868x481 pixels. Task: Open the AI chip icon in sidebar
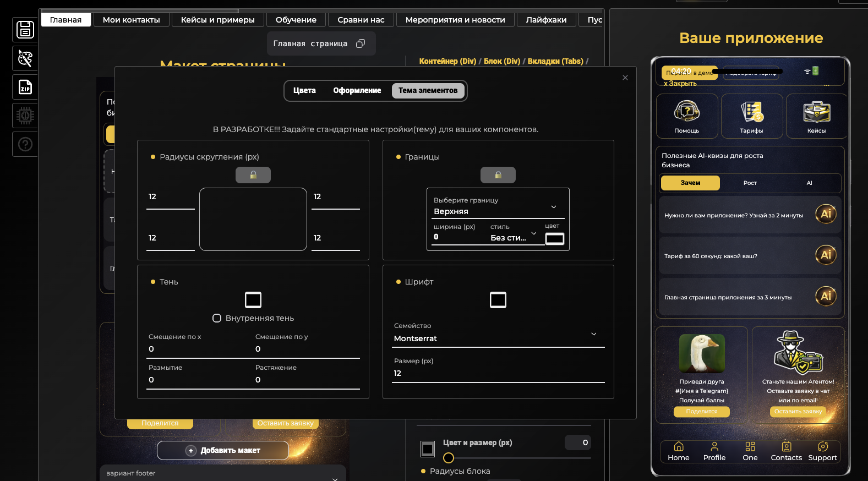pos(25,116)
